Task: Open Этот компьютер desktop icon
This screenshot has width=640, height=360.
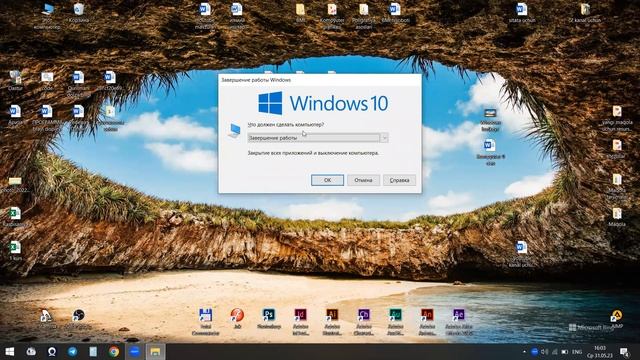Action: coord(47,16)
